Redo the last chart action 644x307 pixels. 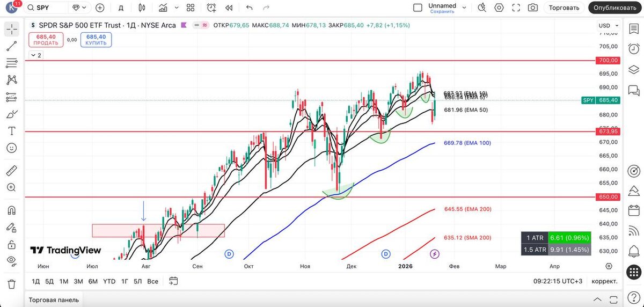coord(266,8)
